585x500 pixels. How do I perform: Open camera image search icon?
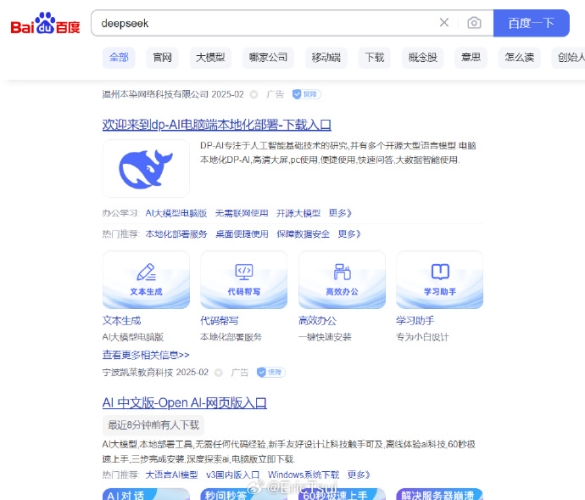474,23
